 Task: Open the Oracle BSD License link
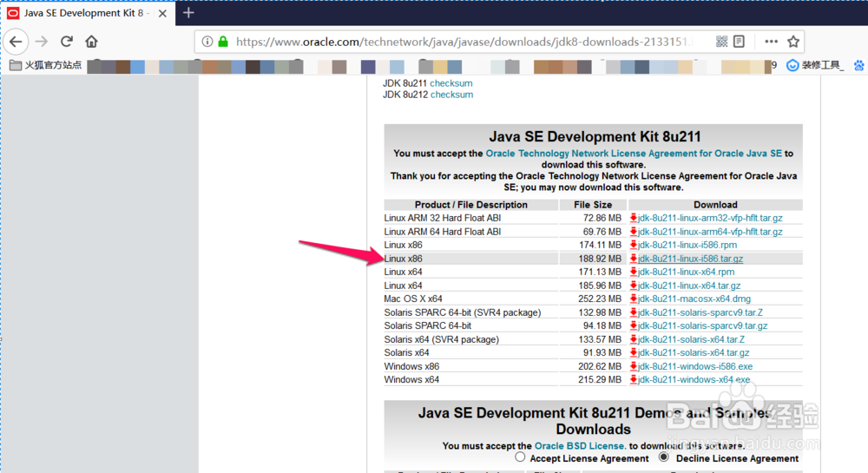click(580, 446)
